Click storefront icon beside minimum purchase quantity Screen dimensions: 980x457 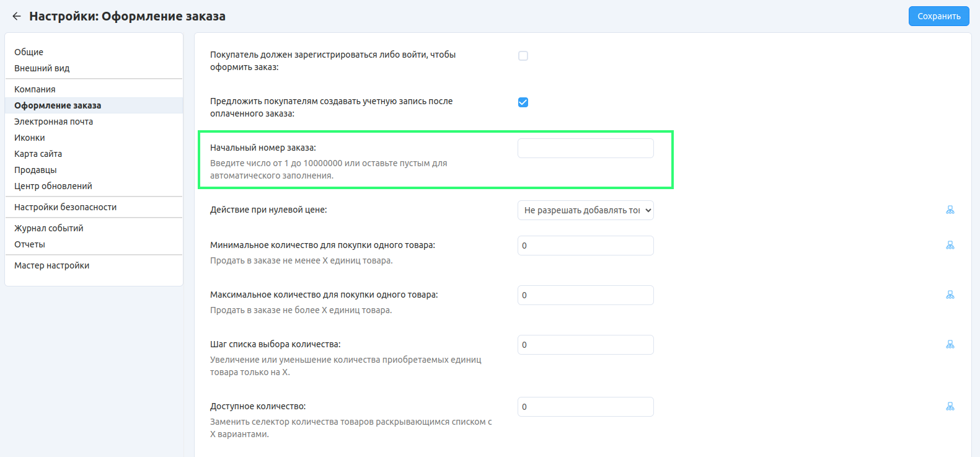point(950,246)
